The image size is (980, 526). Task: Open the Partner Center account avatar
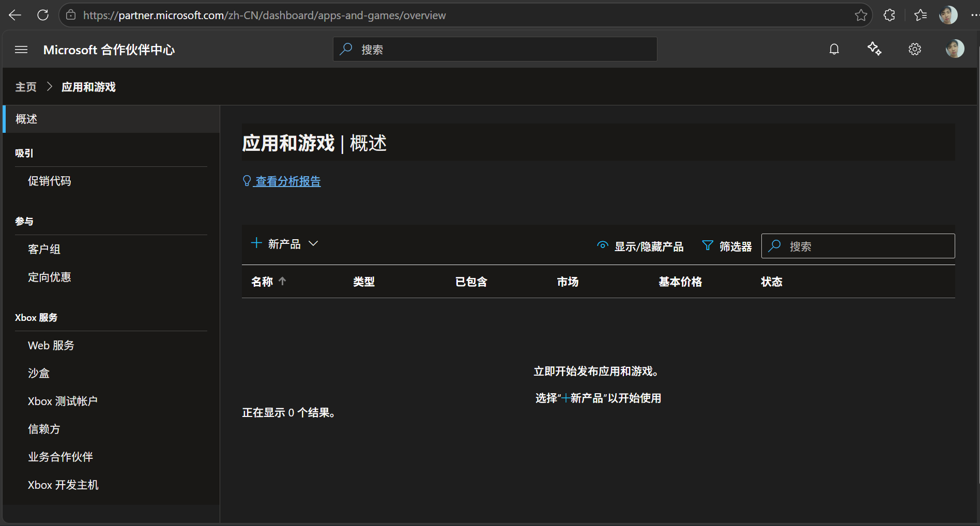(x=955, y=49)
